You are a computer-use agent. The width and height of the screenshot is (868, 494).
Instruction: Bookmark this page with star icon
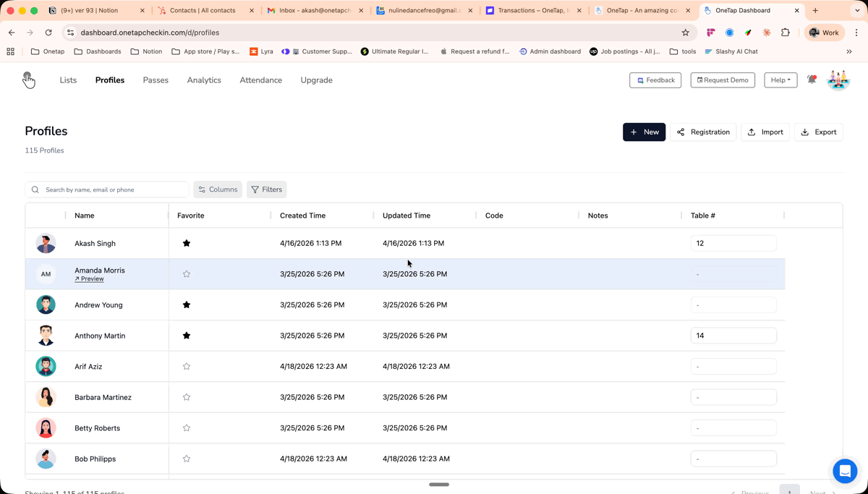click(685, 33)
